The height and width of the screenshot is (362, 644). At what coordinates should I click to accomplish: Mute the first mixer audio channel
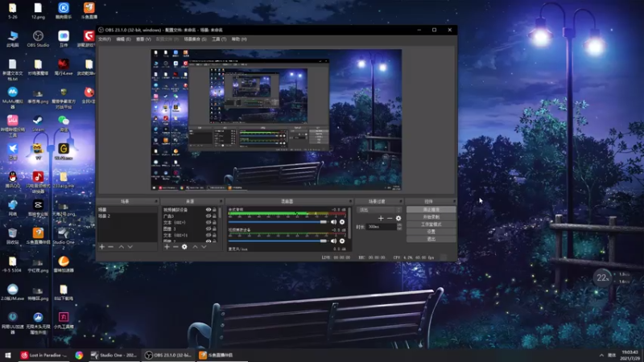pos(333,222)
